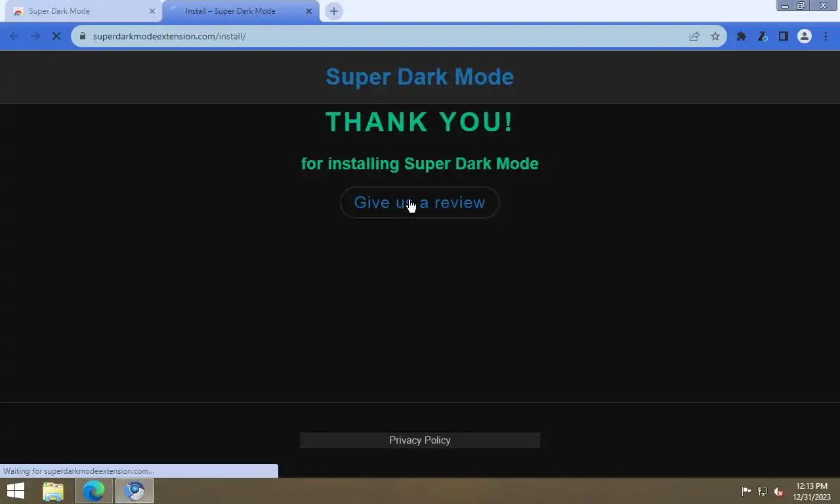Go forward to next page
This screenshot has height=504, width=840.
pos(35,36)
